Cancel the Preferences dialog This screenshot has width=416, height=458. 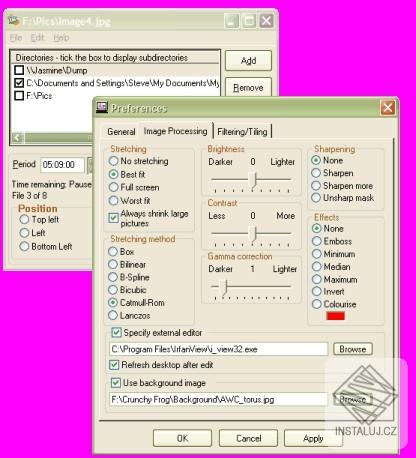248,438
